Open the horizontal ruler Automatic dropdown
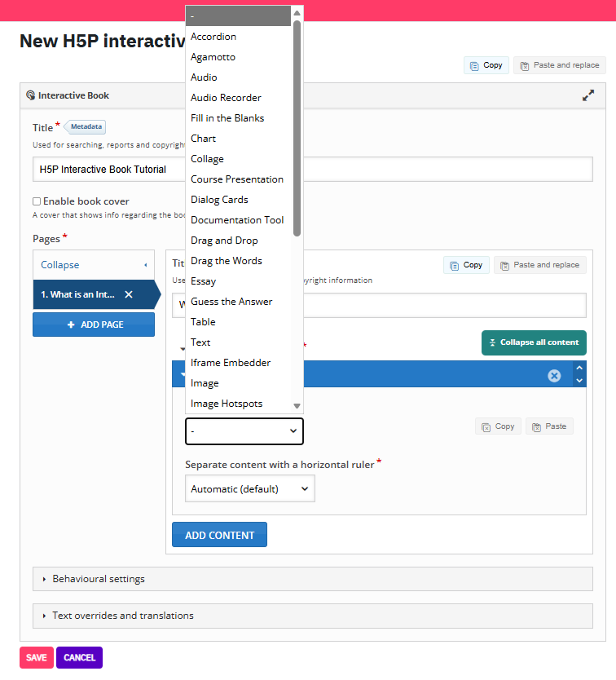 249,489
